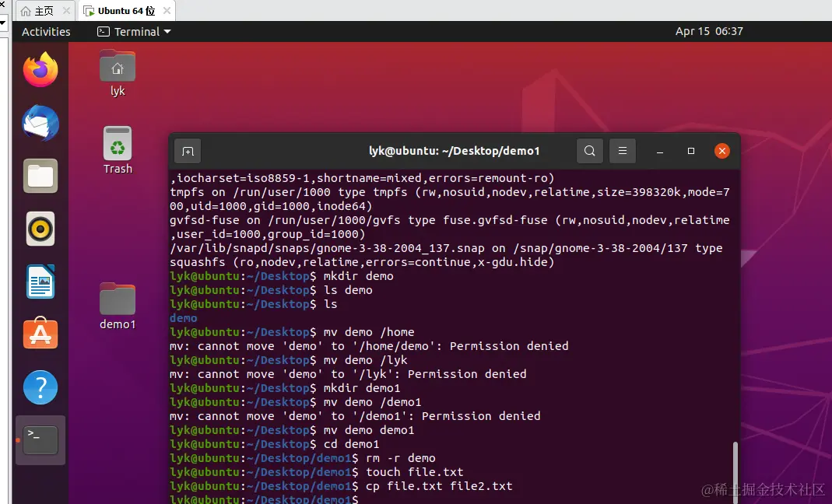
Task: Close the 主页 tab
Action: [66, 11]
